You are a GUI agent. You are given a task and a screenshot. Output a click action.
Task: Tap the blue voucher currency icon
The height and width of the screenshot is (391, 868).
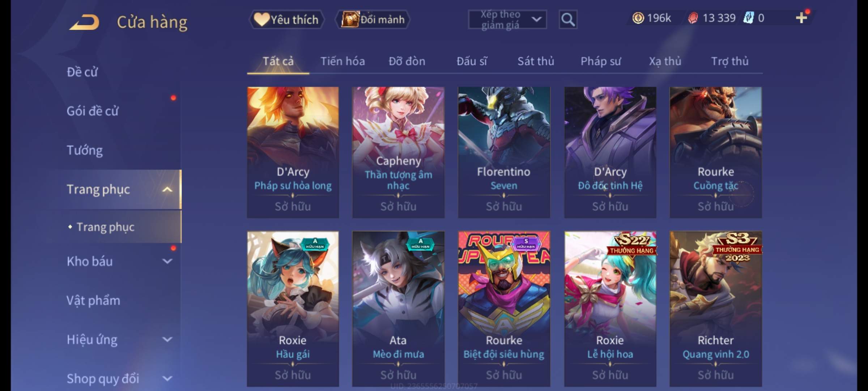click(748, 18)
